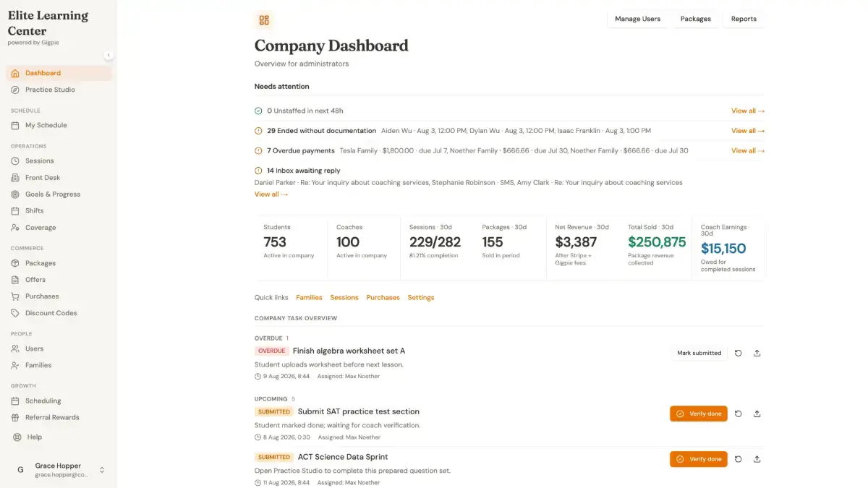Click the orange dashboard grid icon
The width and height of the screenshot is (868, 488).
point(264,20)
